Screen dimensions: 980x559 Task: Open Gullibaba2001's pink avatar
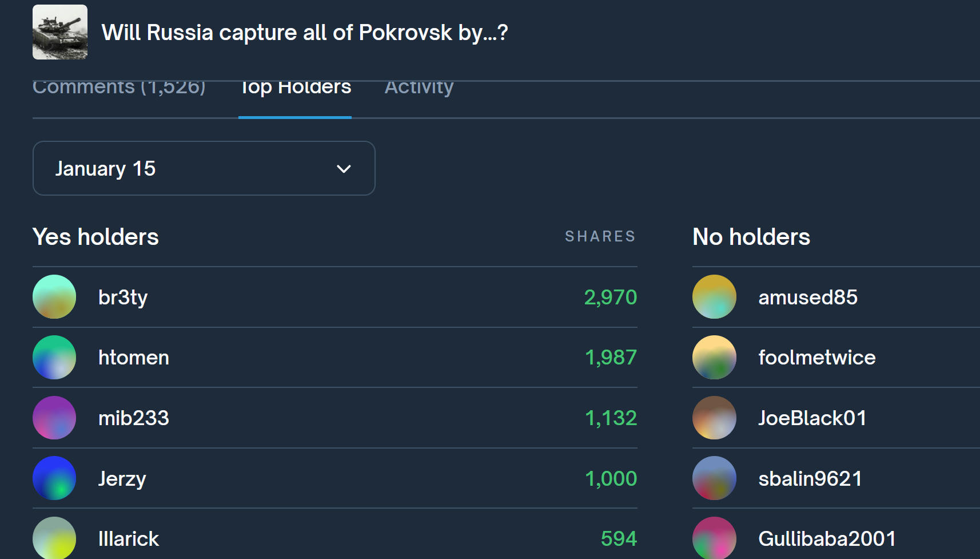(x=714, y=538)
